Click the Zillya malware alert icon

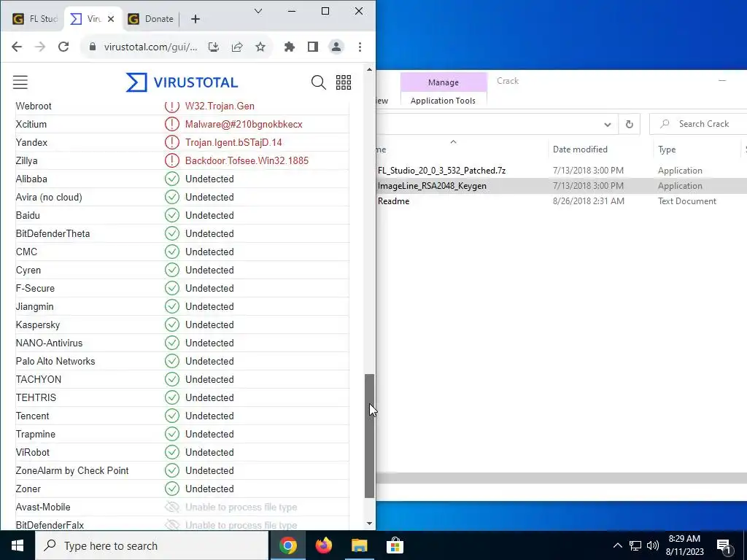(x=171, y=160)
